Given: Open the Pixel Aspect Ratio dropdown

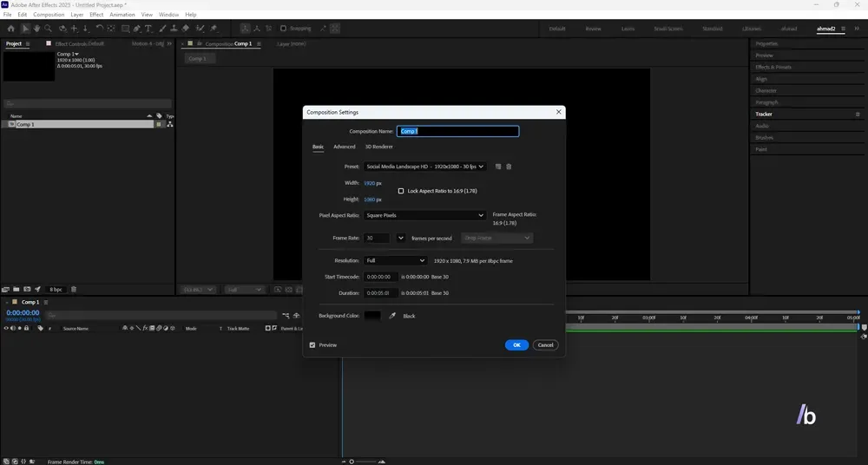Looking at the screenshot, I should (424, 215).
